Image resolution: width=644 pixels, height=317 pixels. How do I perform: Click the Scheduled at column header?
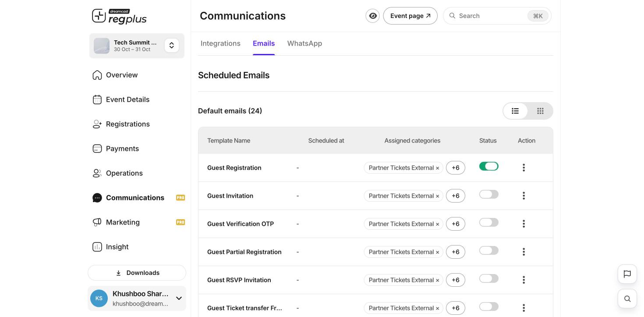point(326,141)
